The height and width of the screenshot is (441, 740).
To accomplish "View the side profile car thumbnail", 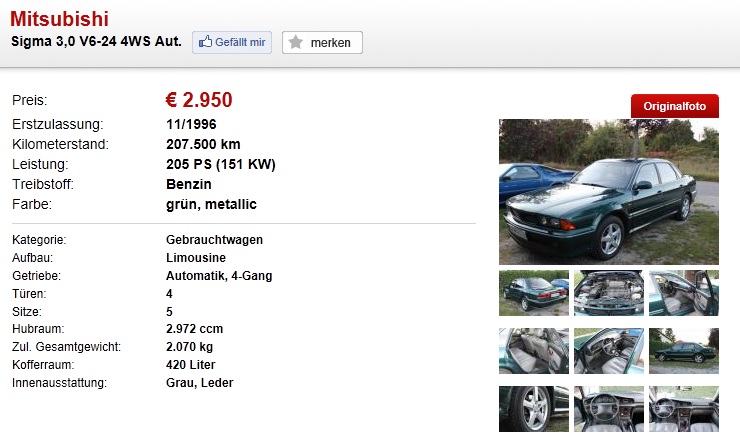I will click(684, 351).
